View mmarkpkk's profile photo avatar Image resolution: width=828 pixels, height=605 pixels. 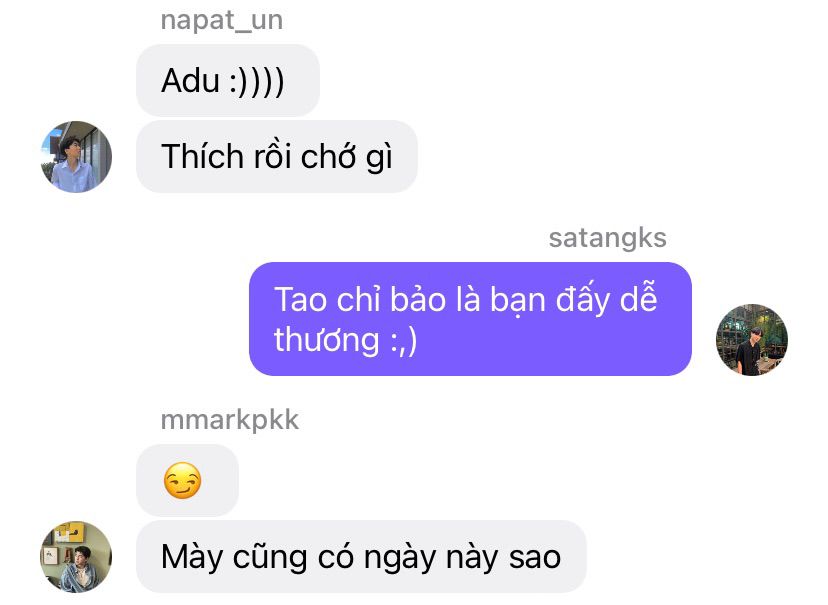(76, 556)
